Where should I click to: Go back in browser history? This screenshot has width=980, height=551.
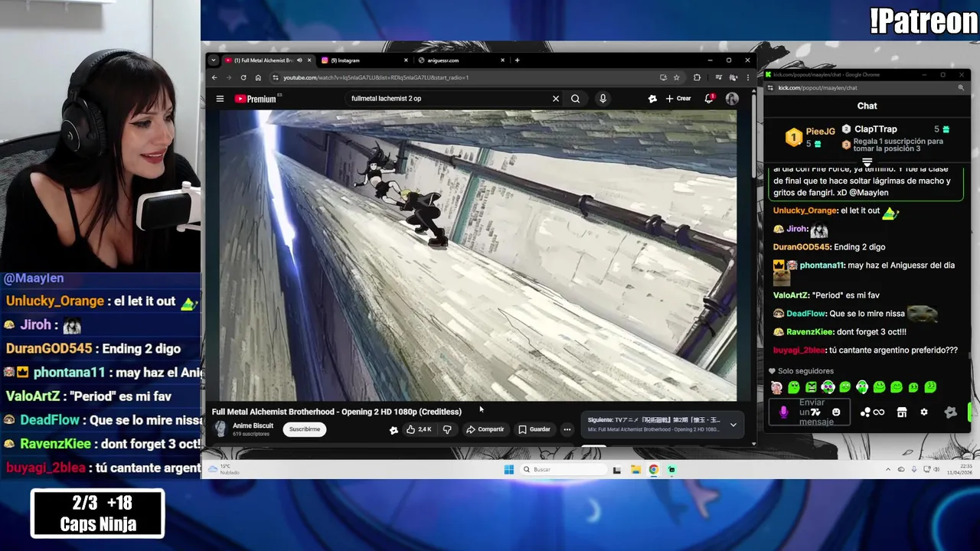214,77
